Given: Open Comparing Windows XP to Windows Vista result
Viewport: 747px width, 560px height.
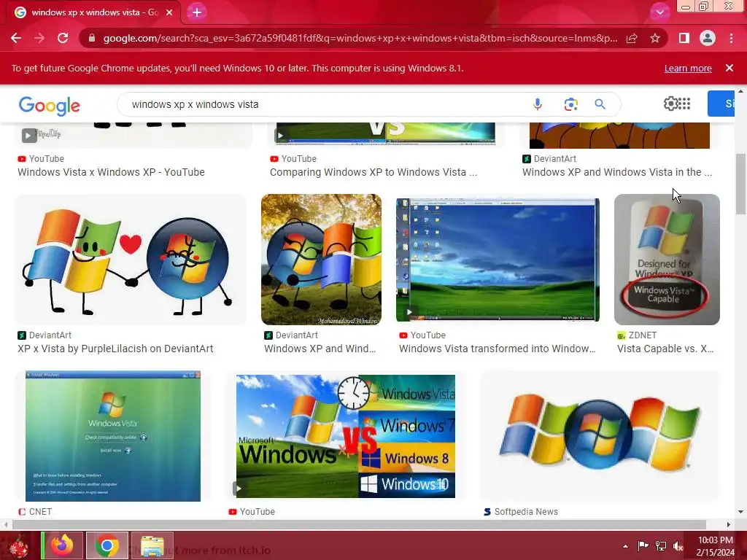Looking at the screenshot, I should click(373, 172).
